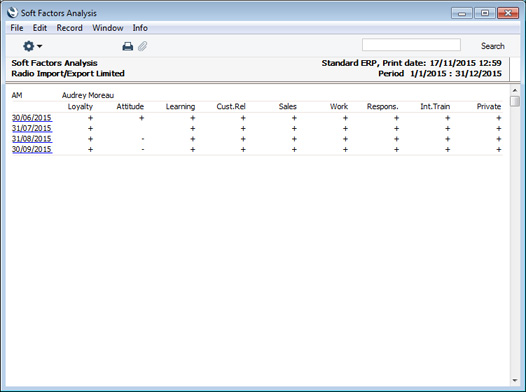
Task: Select the Loyalty column header
Action: [80, 107]
